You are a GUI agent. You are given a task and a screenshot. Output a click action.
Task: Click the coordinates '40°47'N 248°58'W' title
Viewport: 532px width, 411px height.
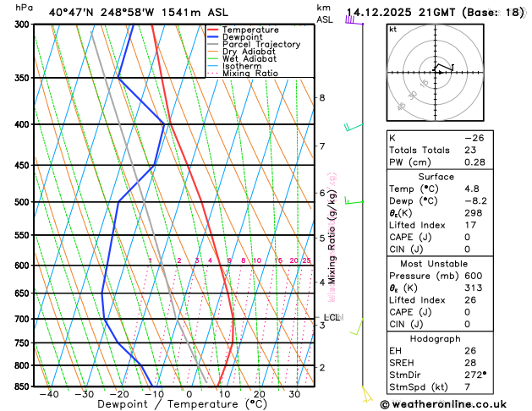[x=101, y=13]
